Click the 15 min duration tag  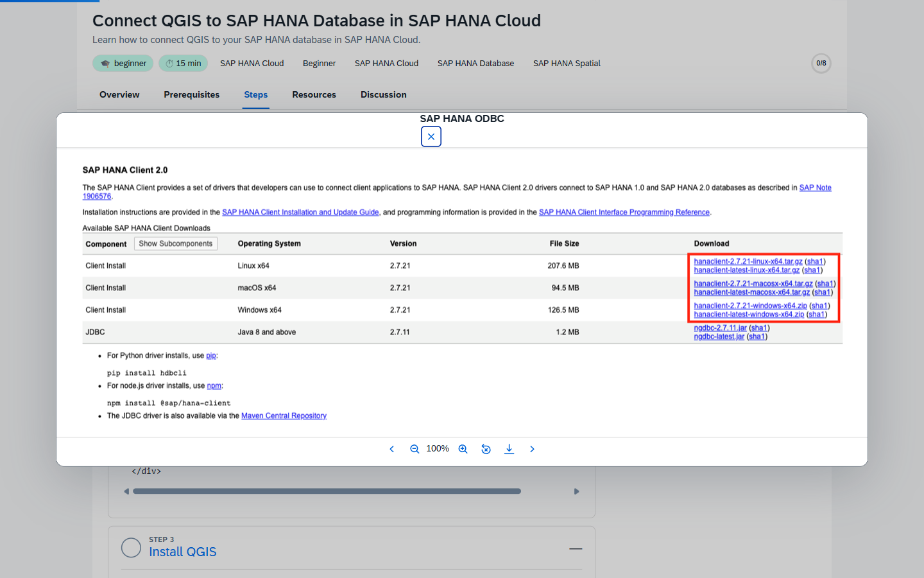(x=183, y=63)
